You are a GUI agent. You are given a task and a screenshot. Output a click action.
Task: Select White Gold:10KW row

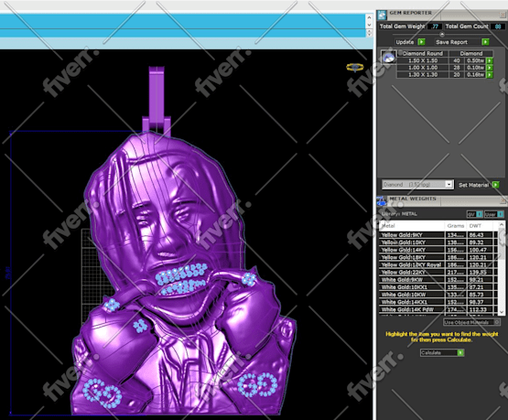pyautogui.click(x=438, y=295)
